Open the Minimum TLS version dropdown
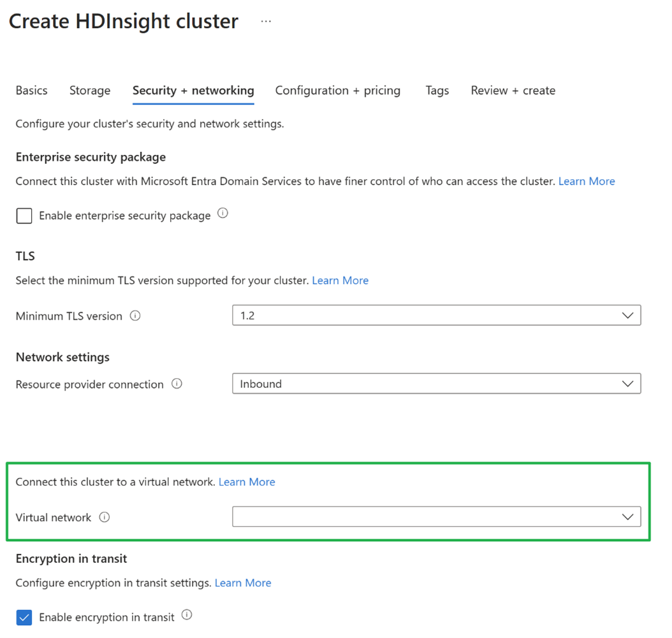Viewport: 672px width, 638px height. click(436, 315)
